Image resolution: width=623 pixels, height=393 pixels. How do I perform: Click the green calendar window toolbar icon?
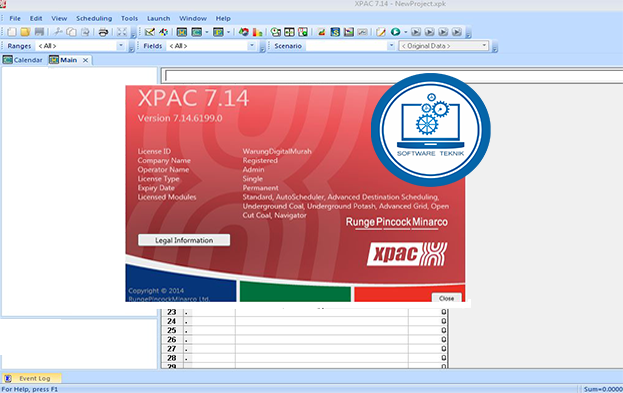197,32
